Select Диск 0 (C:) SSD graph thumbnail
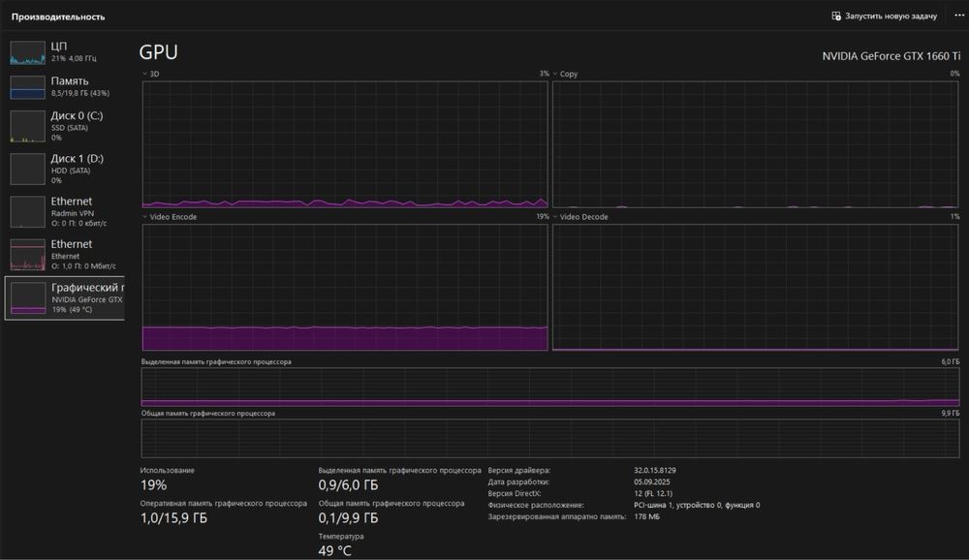The width and height of the screenshot is (969, 560). point(28,126)
